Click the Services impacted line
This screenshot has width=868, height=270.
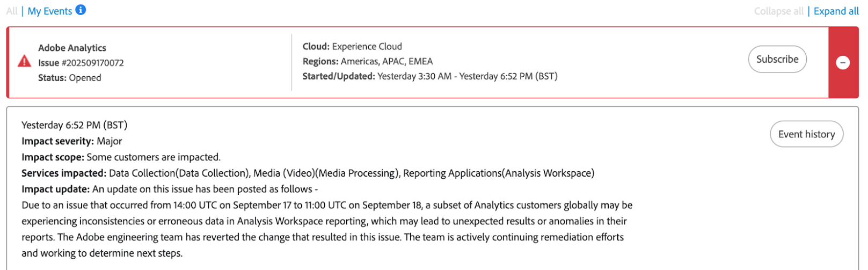pos(308,173)
